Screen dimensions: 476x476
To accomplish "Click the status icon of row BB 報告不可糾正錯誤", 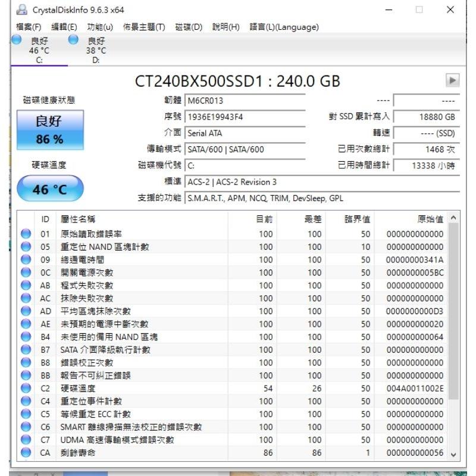I will pyautogui.click(x=26, y=375).
